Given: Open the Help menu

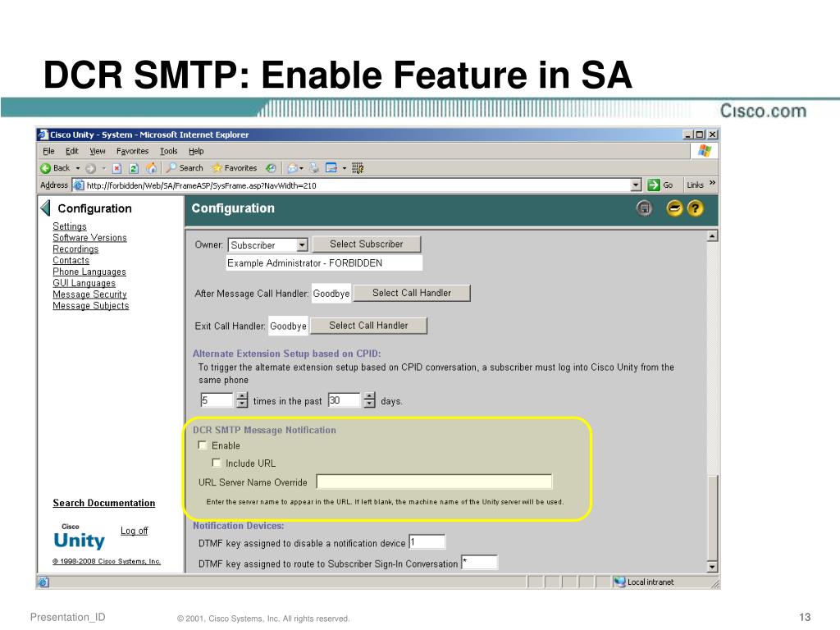Looking at the screenshot, I should [196, 151].
